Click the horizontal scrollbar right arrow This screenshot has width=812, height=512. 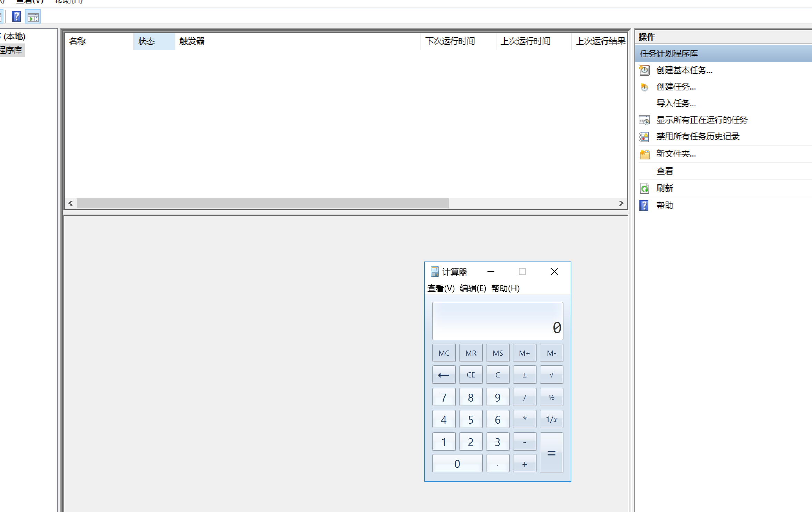(621, 203)
